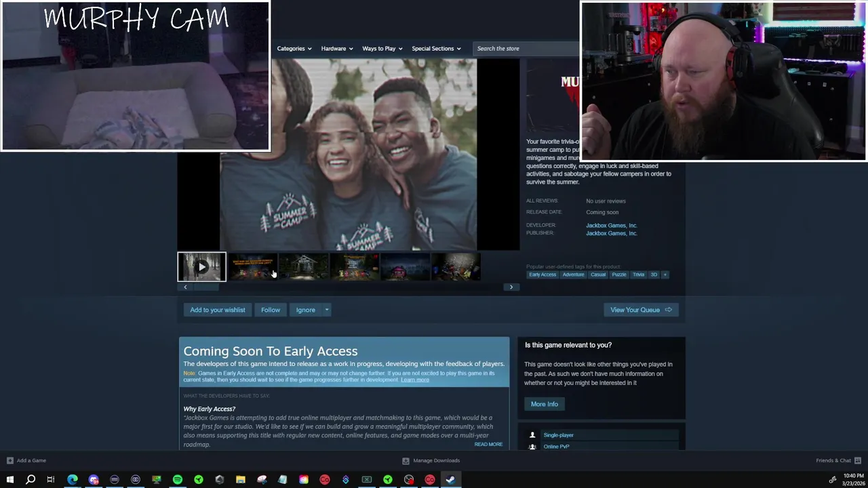Open the Ignore button dropdown arrow

point(327,310)
